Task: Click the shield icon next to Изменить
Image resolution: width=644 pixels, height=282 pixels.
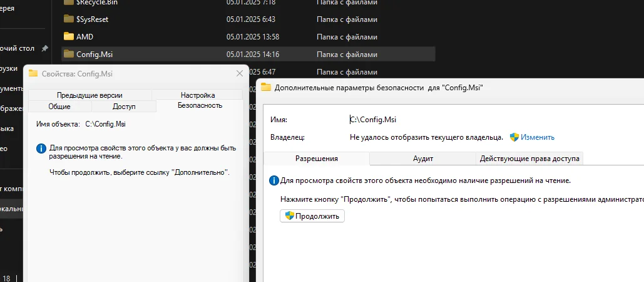Action: [x=514, y=137]
